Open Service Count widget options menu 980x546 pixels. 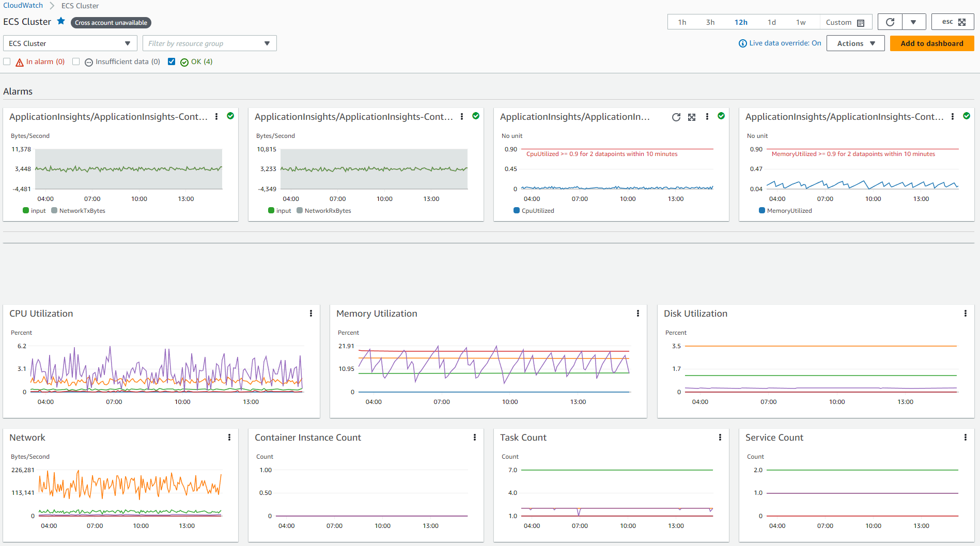tap(966, 438)
